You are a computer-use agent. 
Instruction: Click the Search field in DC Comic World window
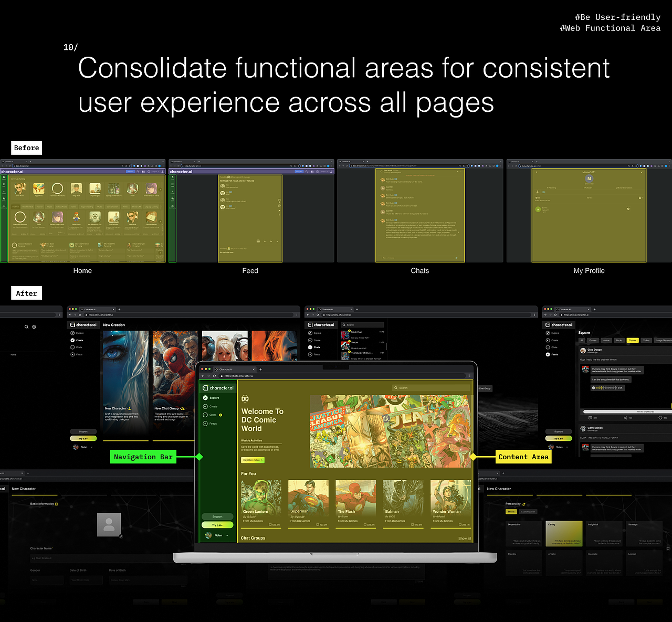(x=430, y=388)
